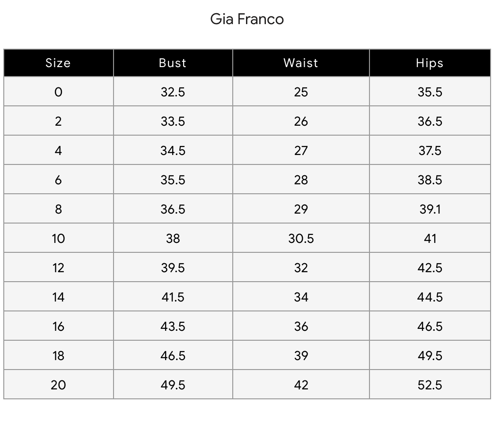Select hips value 37.5 in size 4 row
Screen dimensions: 492x448
430,150
